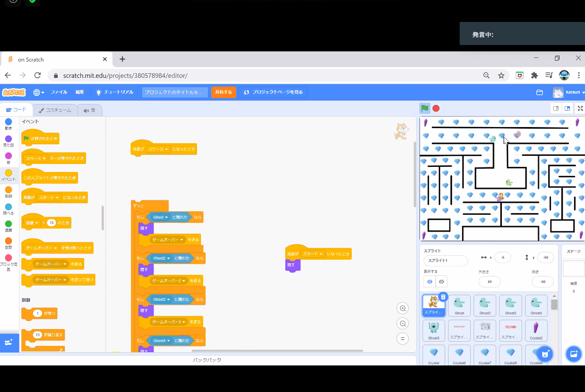585x392 pixels.
Task: Select the Ghost5 sprite thumbnail
Action: pyautogui.click(x=434, y=330)
